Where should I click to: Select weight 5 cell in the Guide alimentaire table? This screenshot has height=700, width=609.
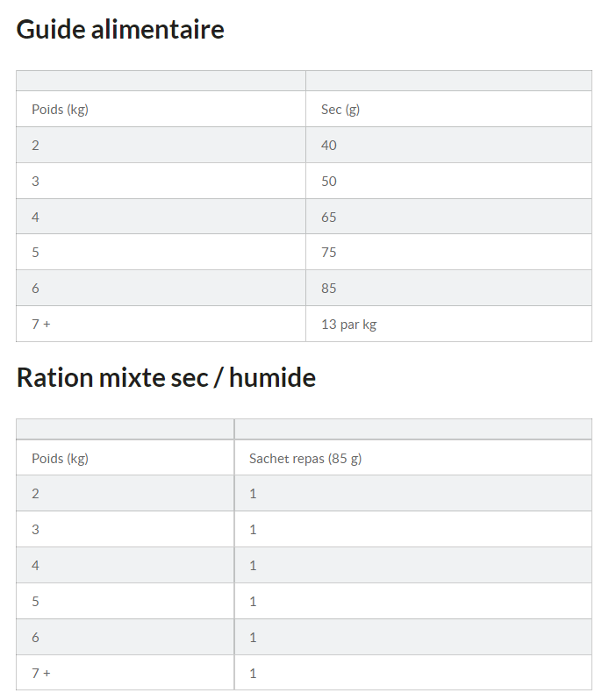click(35, 253)
